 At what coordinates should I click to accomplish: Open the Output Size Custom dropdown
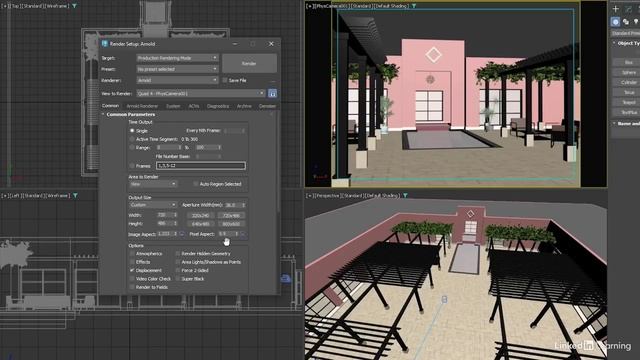(153, 205)
